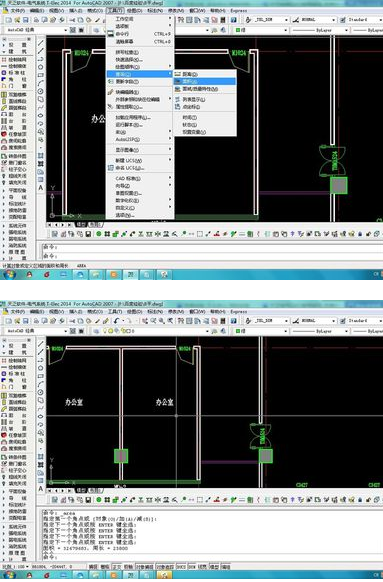This screenshot has width=383, height=582.
Task: Open NORMAL text style dropdown, top screenshot
Action: (x=334, y=20)
